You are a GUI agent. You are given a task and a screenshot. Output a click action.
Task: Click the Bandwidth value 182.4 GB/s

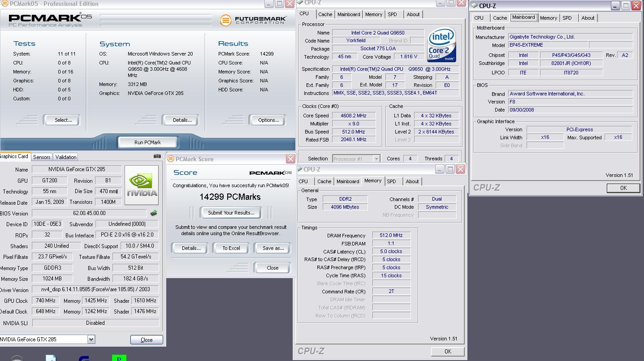click(136, 279)
